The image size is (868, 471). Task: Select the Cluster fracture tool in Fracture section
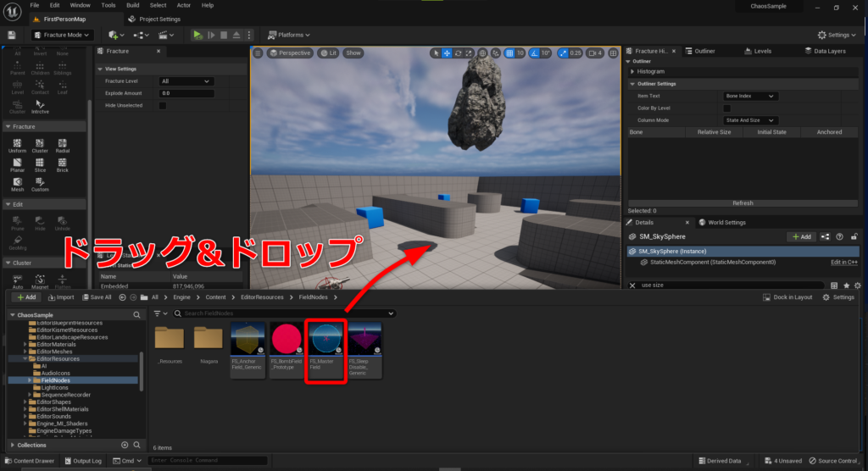40,146
